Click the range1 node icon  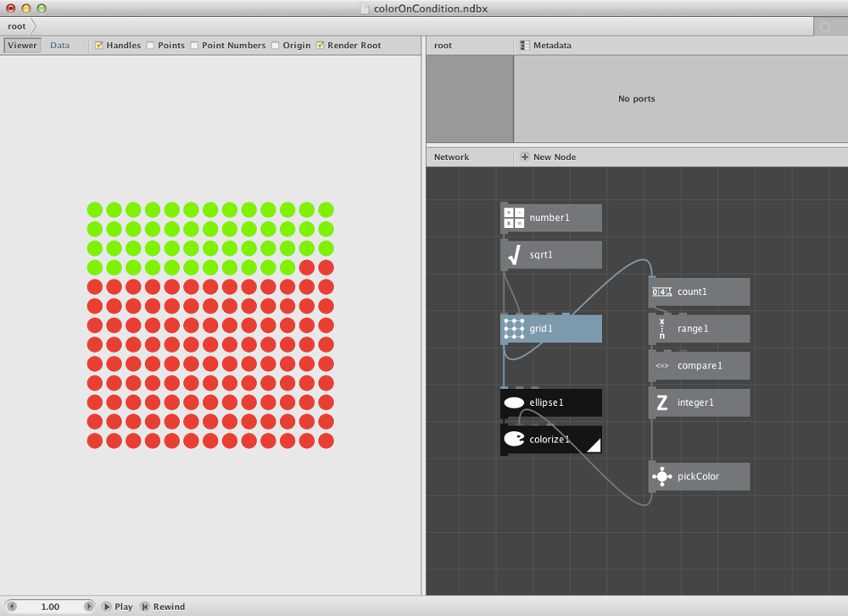point(662,329)
